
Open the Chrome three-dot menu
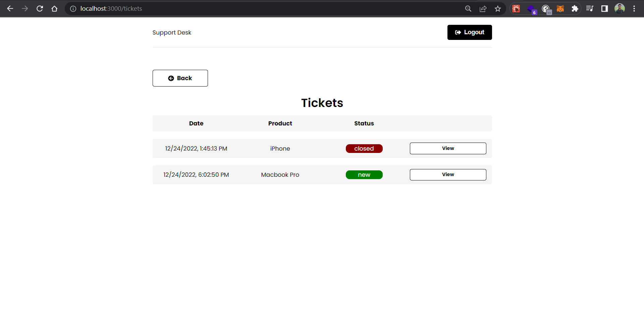(634, 9)
